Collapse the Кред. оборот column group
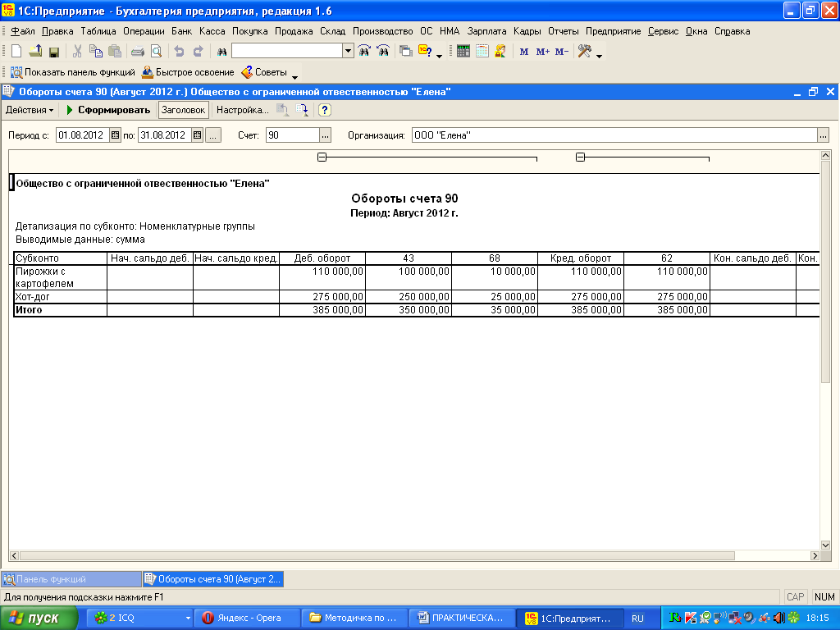This screenshot has width=840, height=630. pyautogui.click(x=580, y=157)
